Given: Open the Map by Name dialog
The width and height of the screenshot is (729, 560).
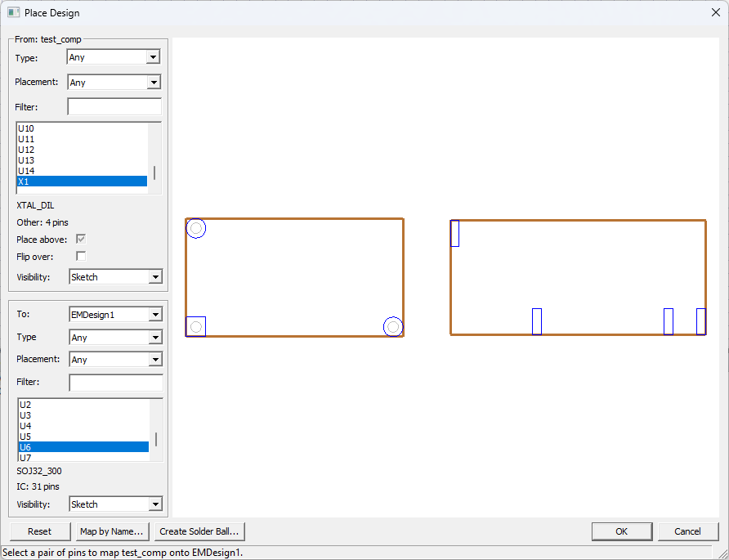Looking at the screenshot, I should (x=111, y=531).
